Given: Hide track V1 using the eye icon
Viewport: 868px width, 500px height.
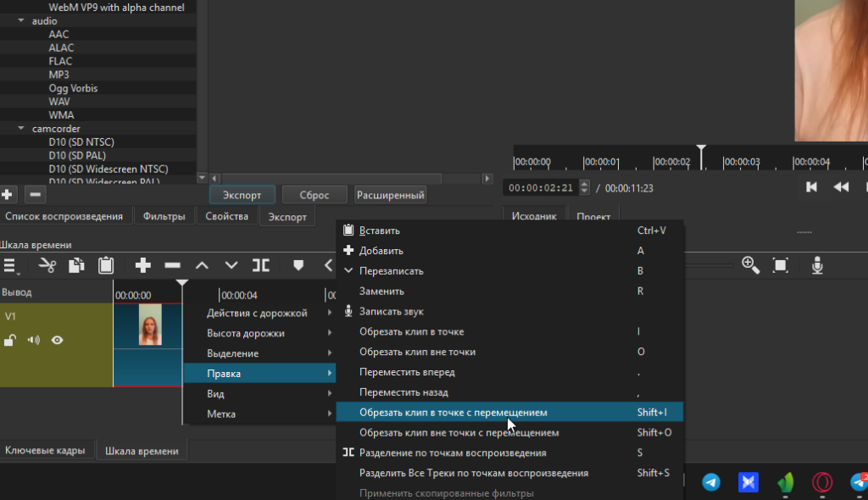Looking at the screenshot, I should click(x=58, y=341).
